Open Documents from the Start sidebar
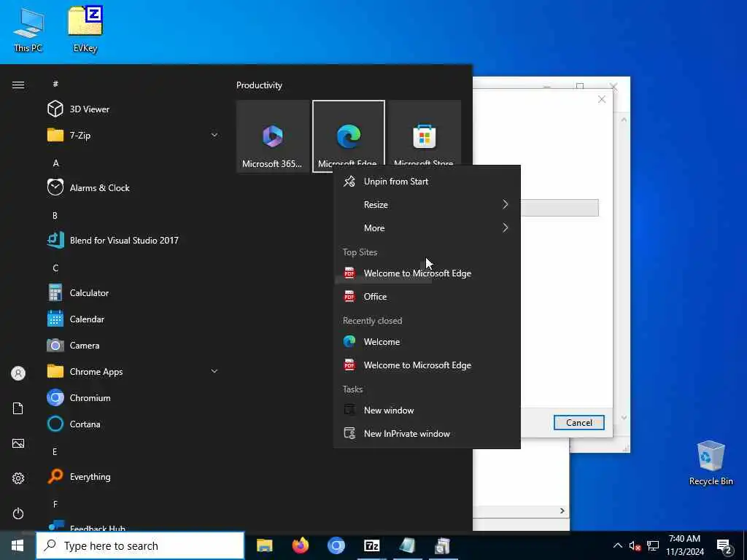 18,408
